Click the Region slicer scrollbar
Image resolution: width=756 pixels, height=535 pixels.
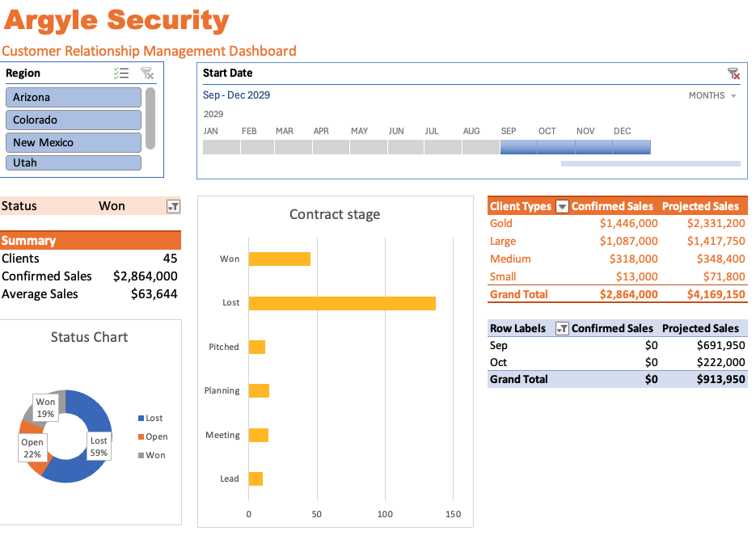(x=150, y=118)
